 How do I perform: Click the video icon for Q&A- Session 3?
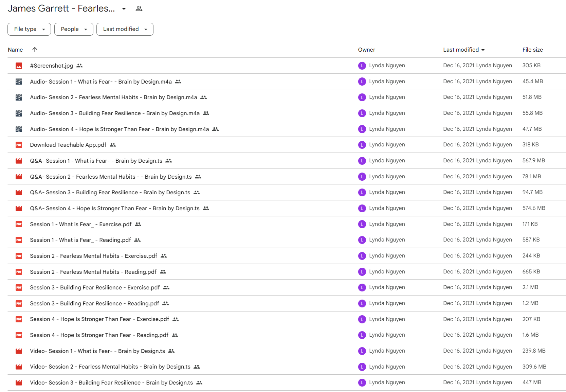19,193
